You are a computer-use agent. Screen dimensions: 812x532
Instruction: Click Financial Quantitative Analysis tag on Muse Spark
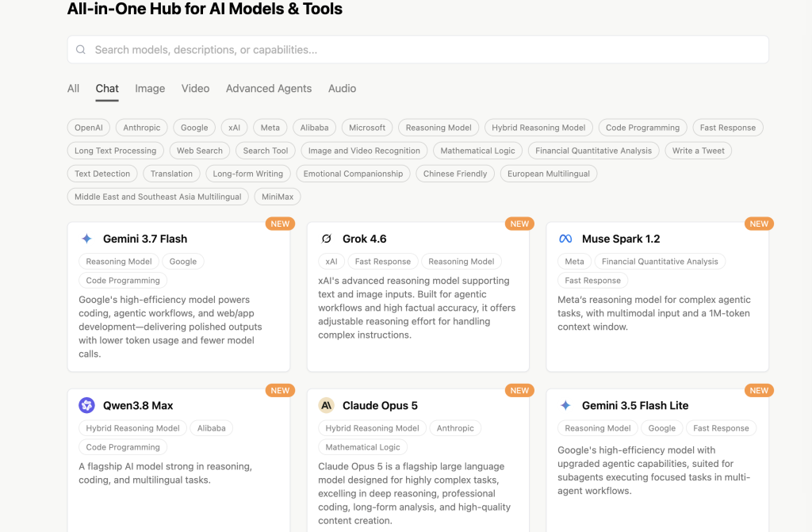[x=660, y=262]
